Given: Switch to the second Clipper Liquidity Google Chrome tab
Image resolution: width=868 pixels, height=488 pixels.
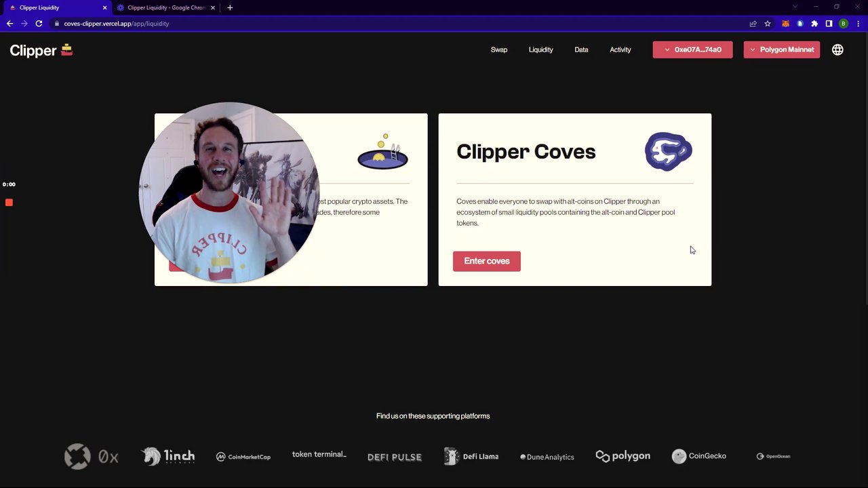Looking at the screenshot, I should tap(166, 7).
